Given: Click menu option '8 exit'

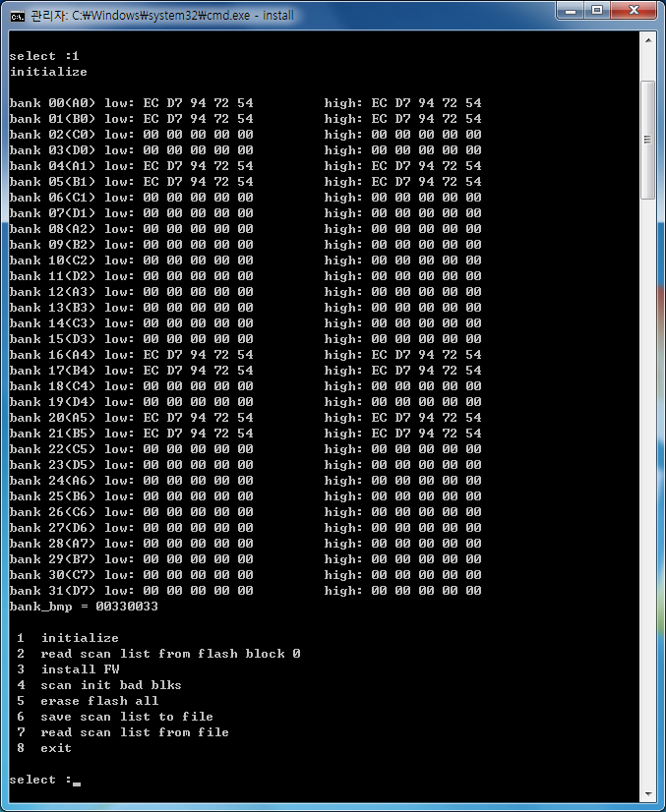Looking at the screenshot, I should tap(44, 748).
